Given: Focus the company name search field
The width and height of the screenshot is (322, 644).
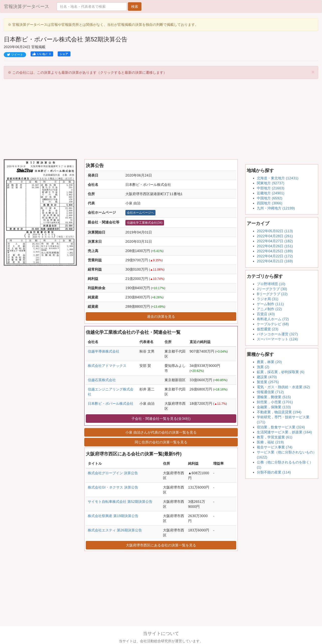Looking at the screenshot, I should (92, 7).
